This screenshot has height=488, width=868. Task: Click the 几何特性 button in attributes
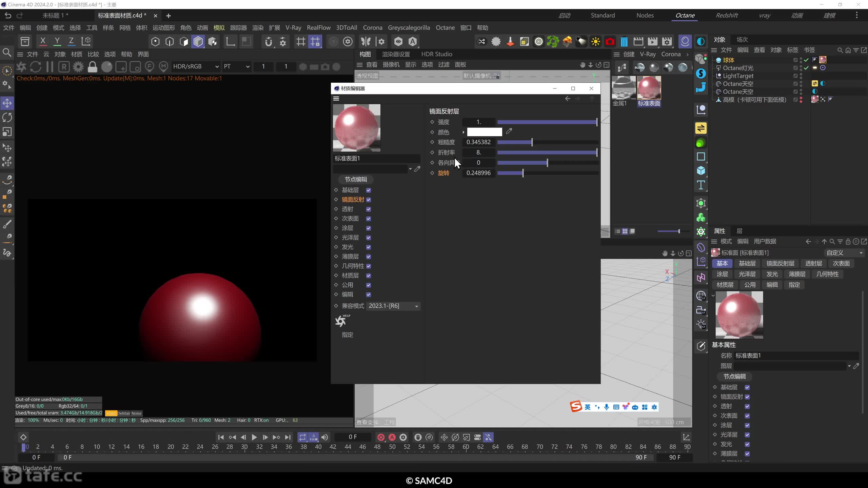click(827, 274)
